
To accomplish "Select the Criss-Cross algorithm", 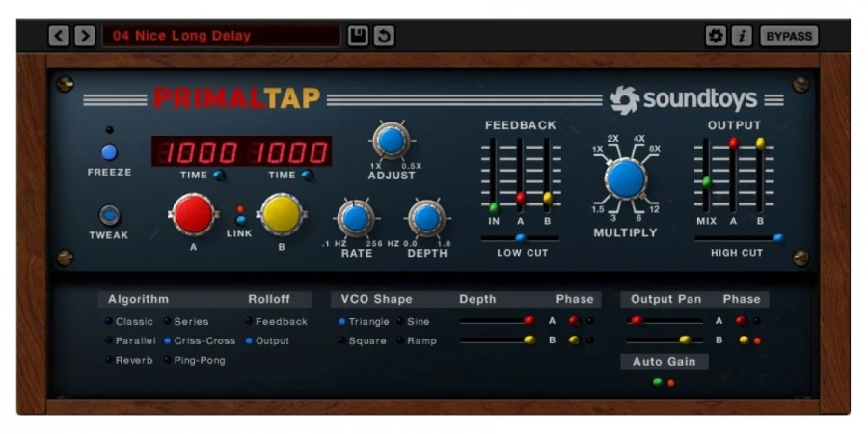I will click(x=200, y=341).
